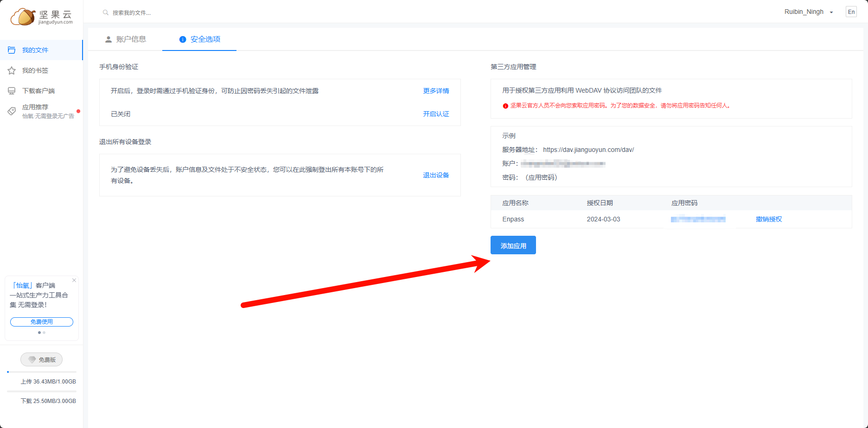Select the 安全选项 tab
868x428 pixels.
[200, 39]
